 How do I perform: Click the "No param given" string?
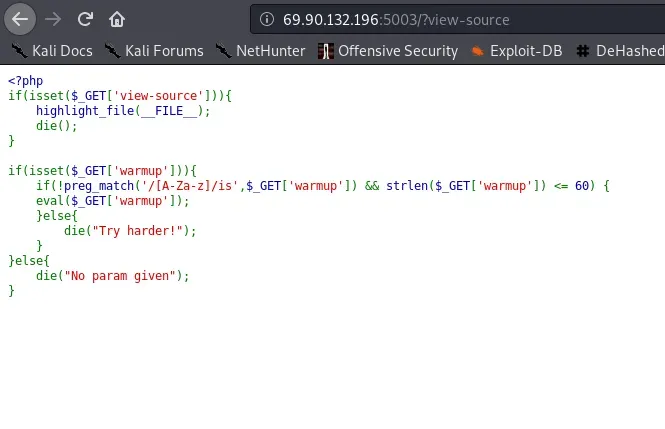[123, 276]
